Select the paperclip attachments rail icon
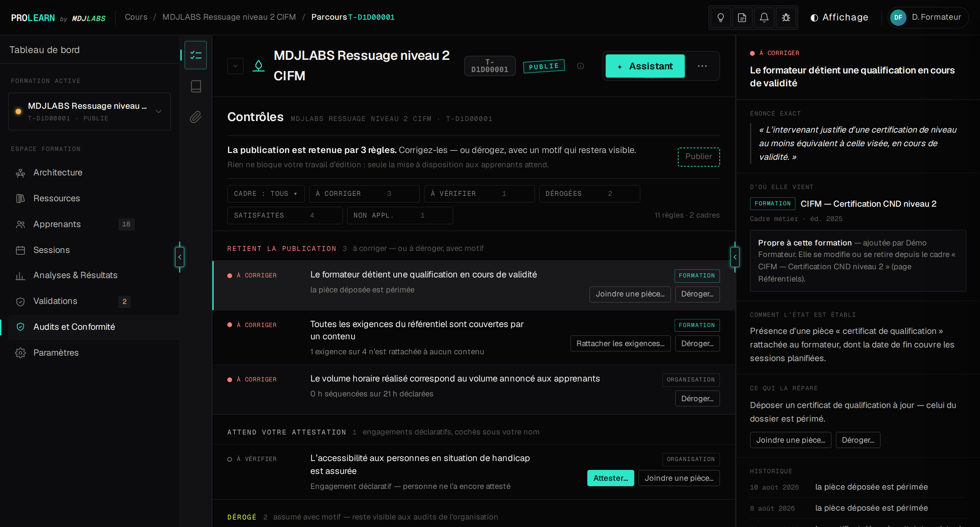The height and width of the screenshot is (527, 980). click(196, 117)
